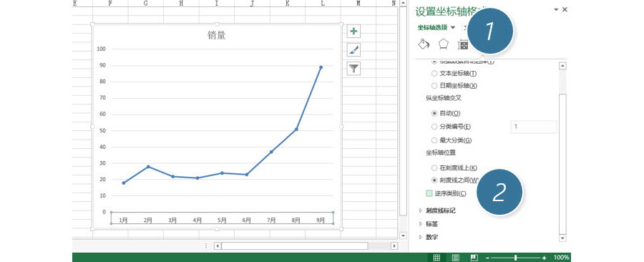The width and height of the screenshot is (644, 262).
Task: Select column header M
Action: (x=358, y=4)
